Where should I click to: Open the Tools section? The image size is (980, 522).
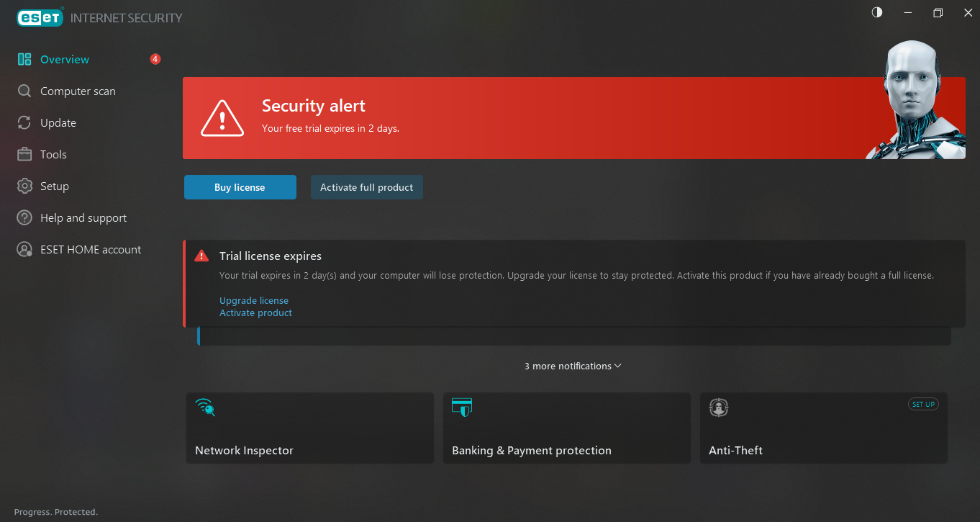tap(53, 155)
